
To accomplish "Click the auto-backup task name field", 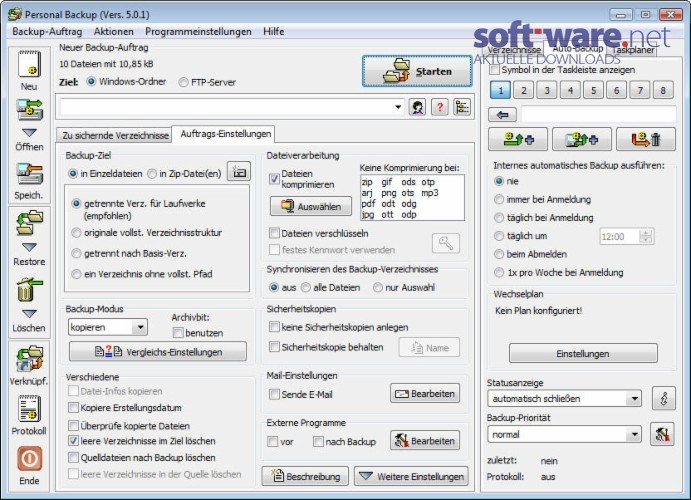I will tap(599, 115).
